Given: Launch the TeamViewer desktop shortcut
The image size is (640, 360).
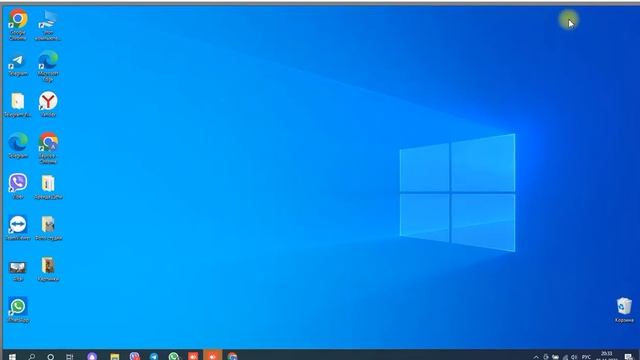Looking at the screenshot, I should 18,227.
